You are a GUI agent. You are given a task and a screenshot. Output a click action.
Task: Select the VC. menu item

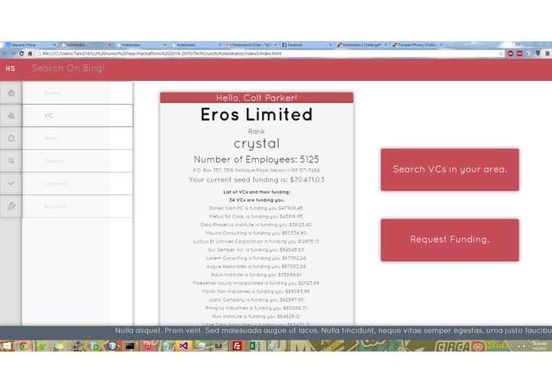coord(78,115)
